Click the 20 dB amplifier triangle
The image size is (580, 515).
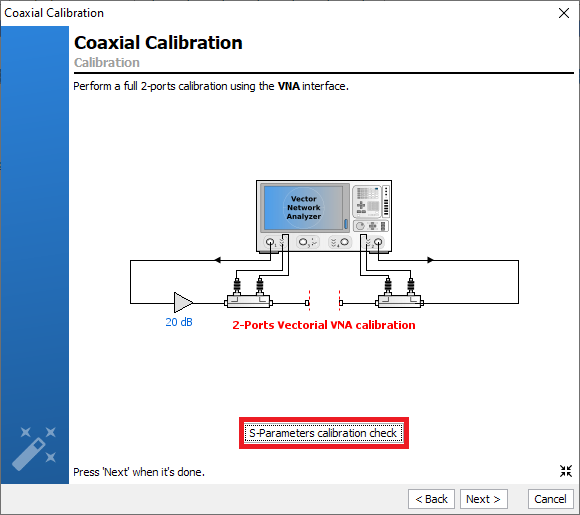(x=183, y=303)
